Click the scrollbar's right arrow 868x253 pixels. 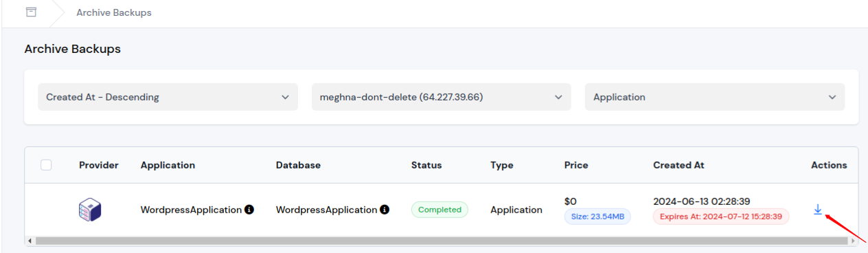click(854, 241)
